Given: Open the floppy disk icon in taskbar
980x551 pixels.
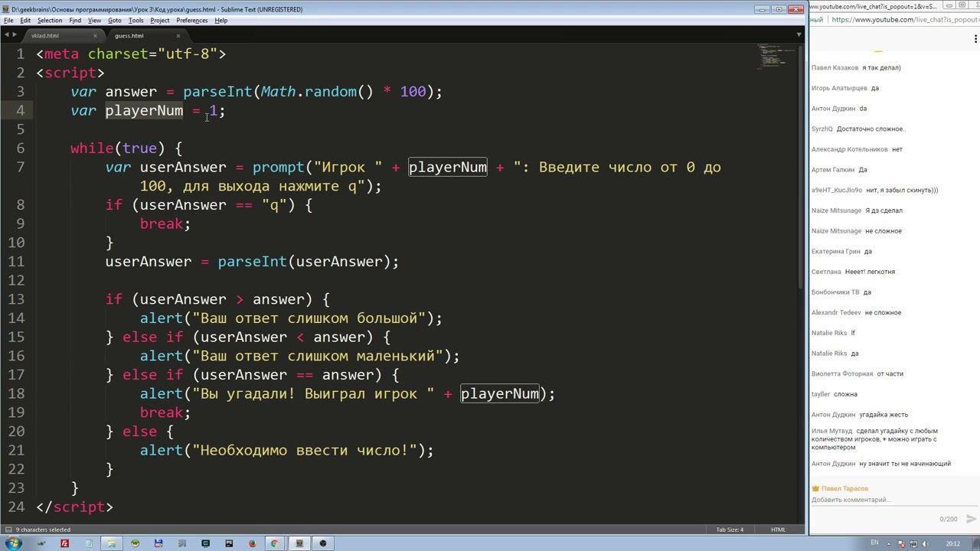Looking at the screenshot, I should (x=158, y=543).
